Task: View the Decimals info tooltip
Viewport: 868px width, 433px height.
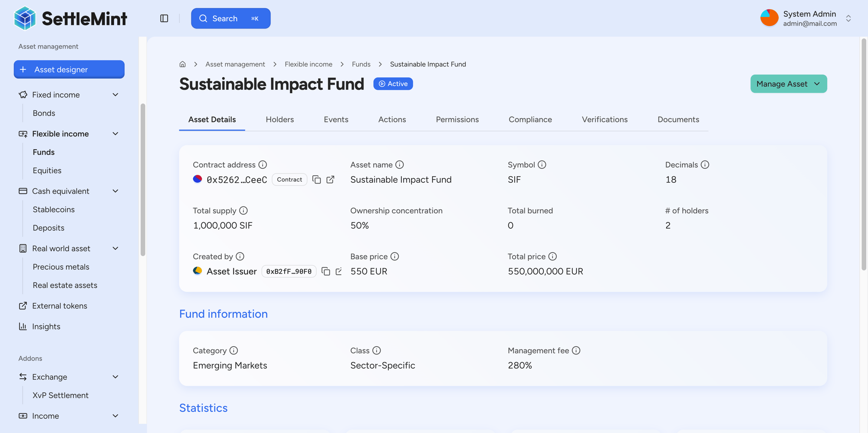Action: 705,164
